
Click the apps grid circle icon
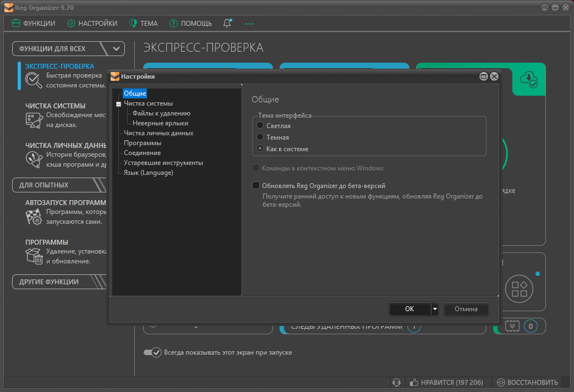[519, 289]
